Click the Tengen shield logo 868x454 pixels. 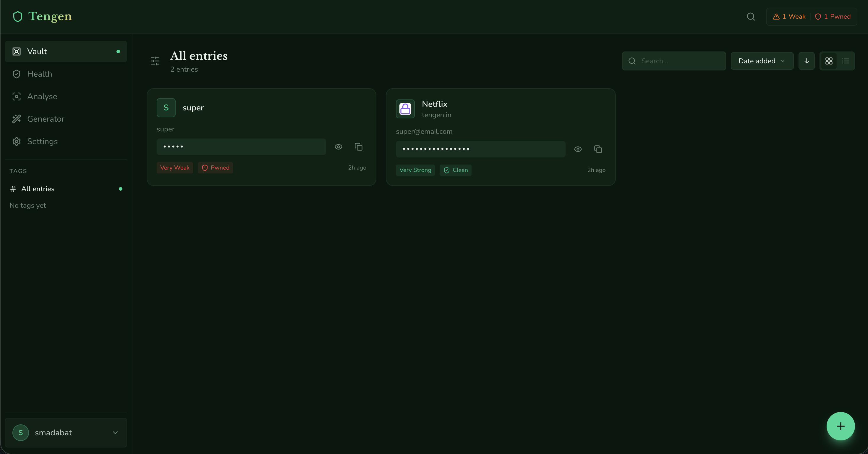[17, 17]
